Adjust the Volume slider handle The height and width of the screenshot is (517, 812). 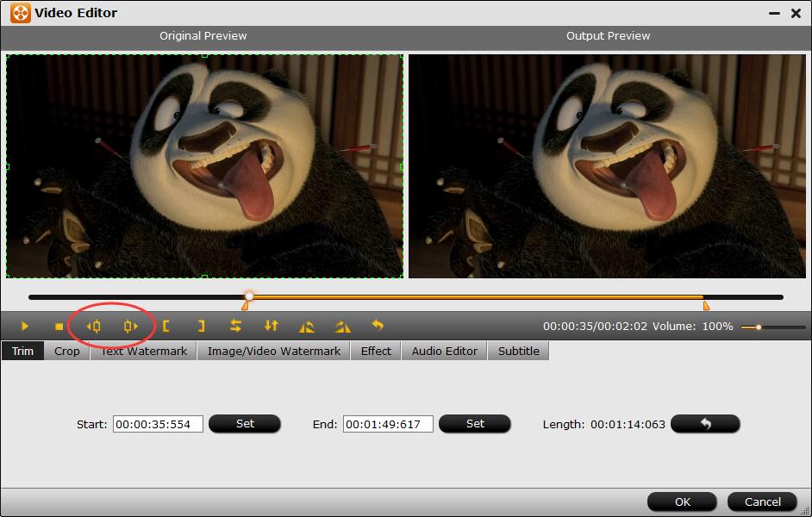click(x=759, y=327)
